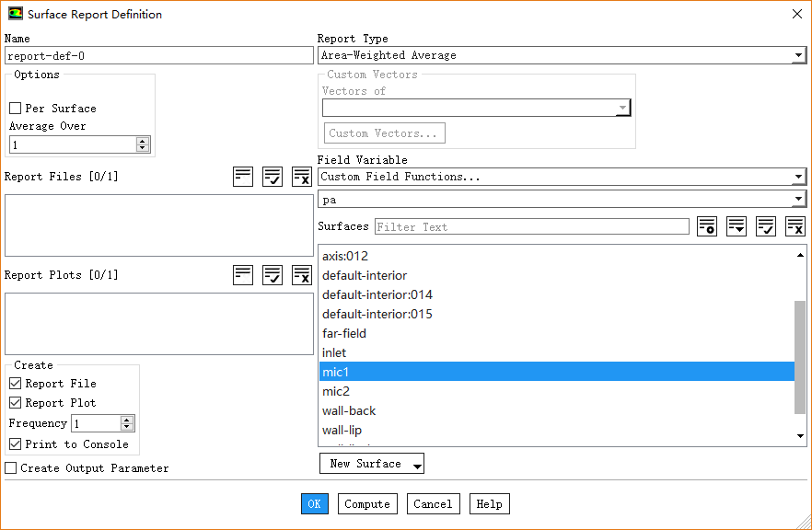This screenshot has height=530, width=812.
Task: Deselect all Surfaces using the X icon
Action: coord(795,226)
